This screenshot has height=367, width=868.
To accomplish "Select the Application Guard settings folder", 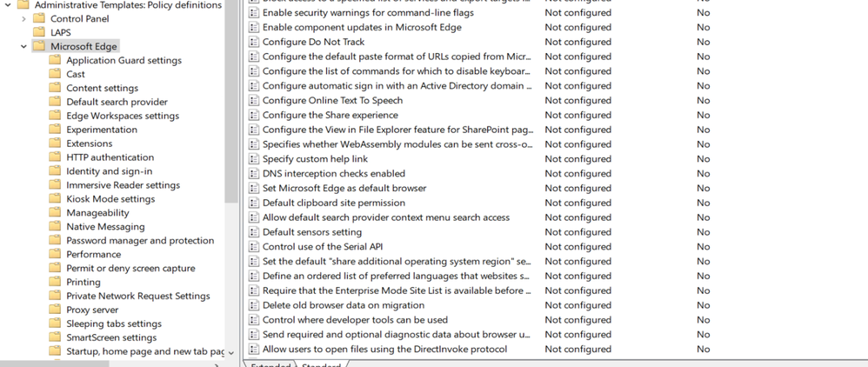I will coord(124,60).
